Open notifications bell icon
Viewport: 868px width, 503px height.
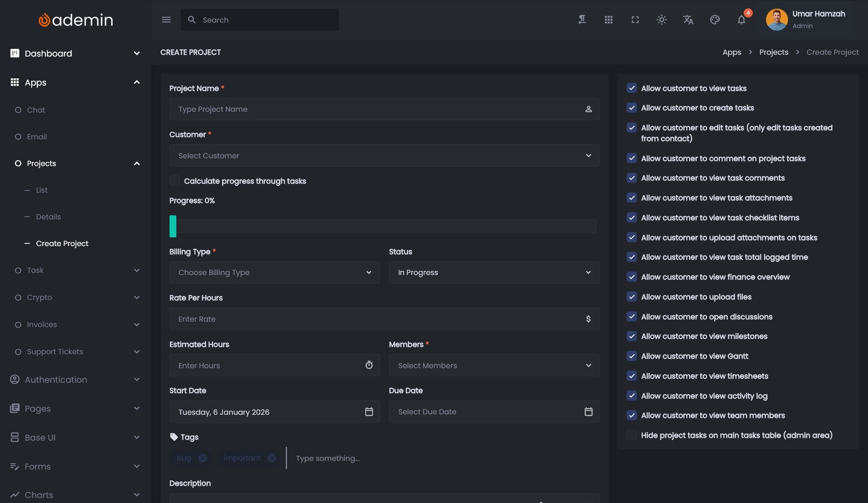click(741, 20)
